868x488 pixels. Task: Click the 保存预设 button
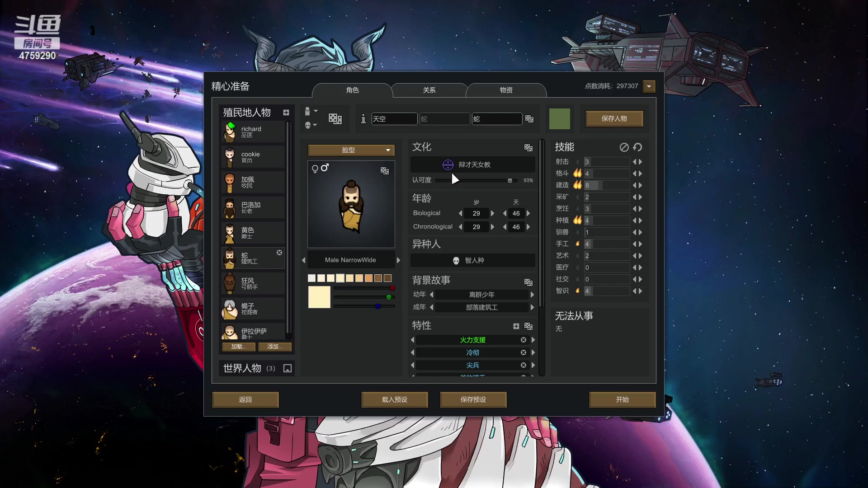(x=473, y=399)
